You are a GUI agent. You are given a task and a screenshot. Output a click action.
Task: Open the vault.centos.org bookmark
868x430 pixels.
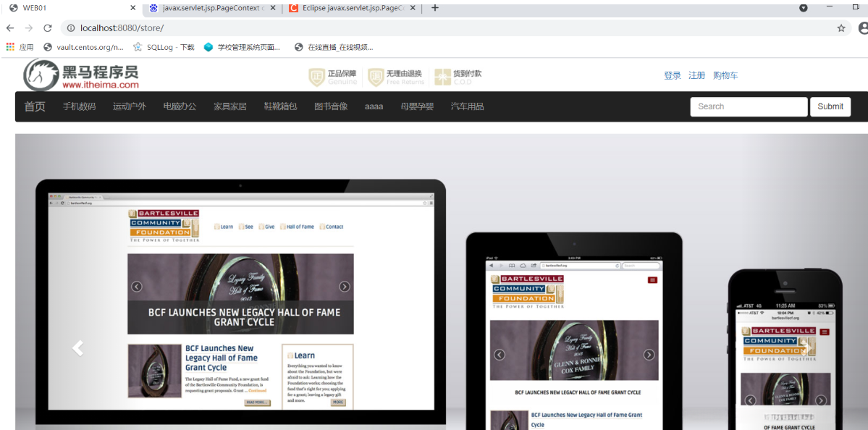coord(83,47)
